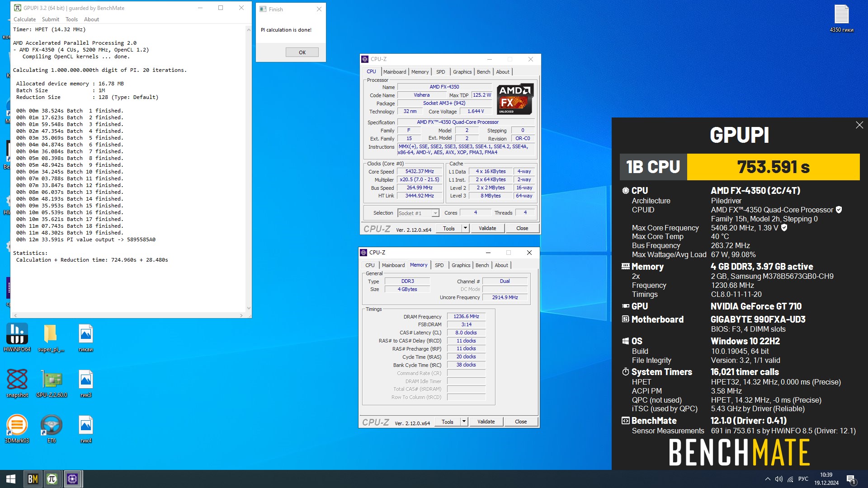Open About tab in upper CPU-Z
The image size is (868, 488).
(503, 72)
